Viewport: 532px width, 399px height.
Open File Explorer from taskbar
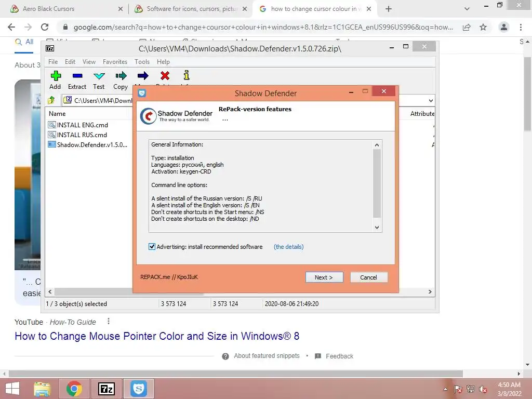42,389
